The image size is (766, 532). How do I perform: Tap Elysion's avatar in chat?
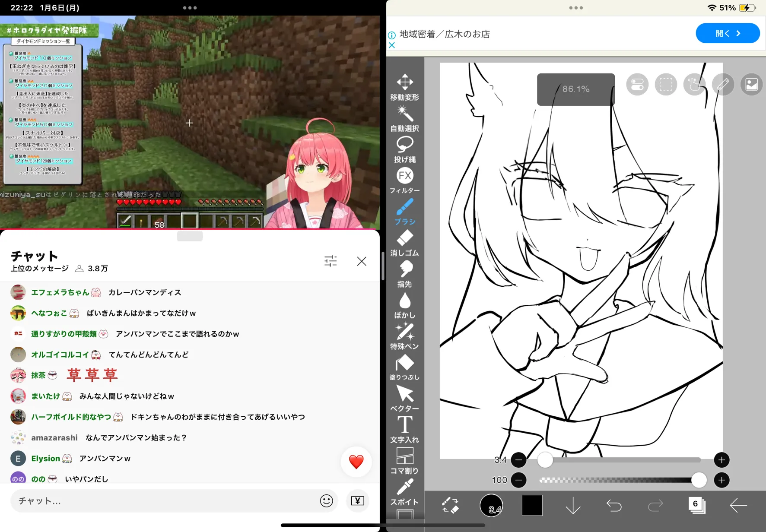click(18, 458)
